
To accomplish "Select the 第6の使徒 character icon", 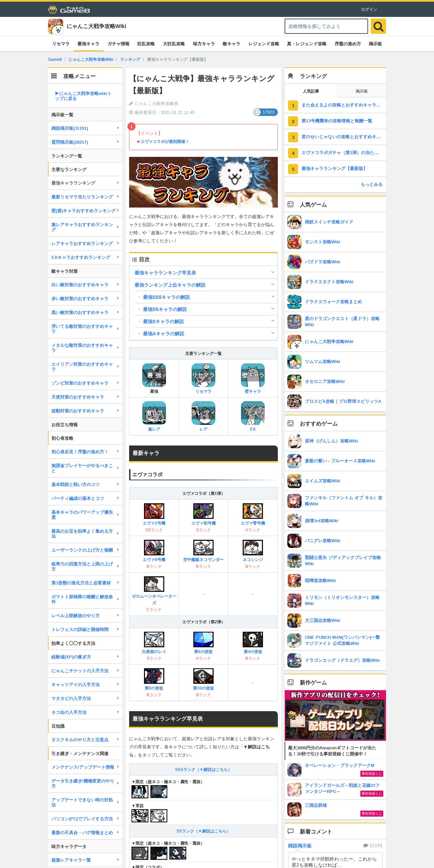I will [x=203, y=640].
